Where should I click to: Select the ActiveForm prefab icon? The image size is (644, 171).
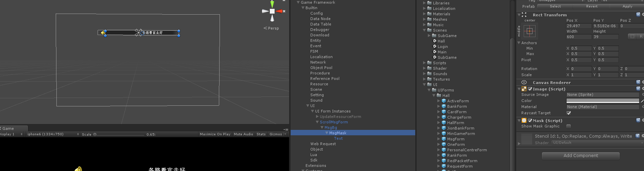443,101
